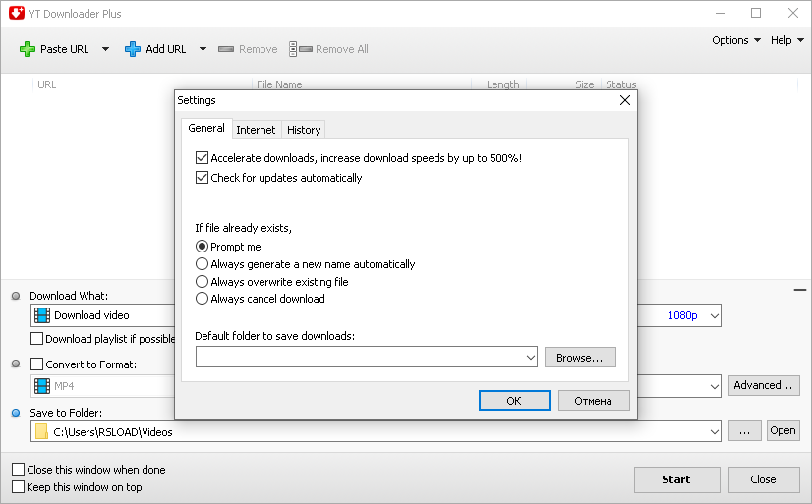Open the History tab
The height and width of the screenshot is (504, 812).
[x=304, y=130]
